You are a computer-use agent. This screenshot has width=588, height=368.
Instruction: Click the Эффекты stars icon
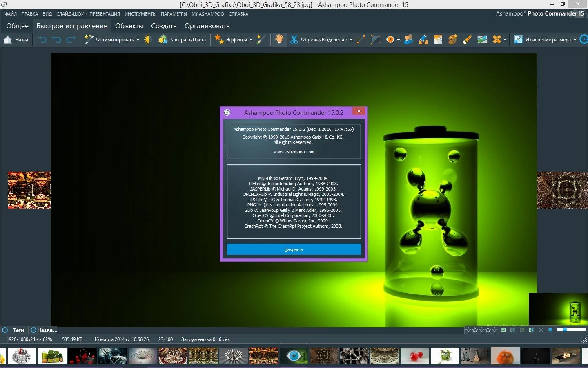click(x=219, y=40)
